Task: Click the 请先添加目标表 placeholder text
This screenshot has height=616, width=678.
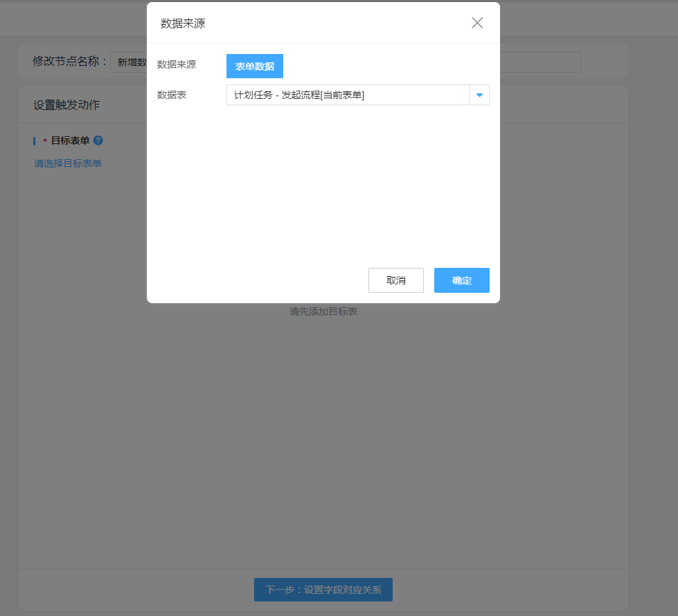Action: pos(323,311)
